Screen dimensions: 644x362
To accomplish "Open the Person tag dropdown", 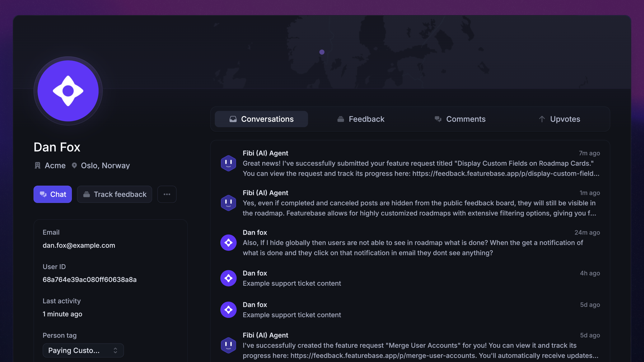I will click(83, 350).
